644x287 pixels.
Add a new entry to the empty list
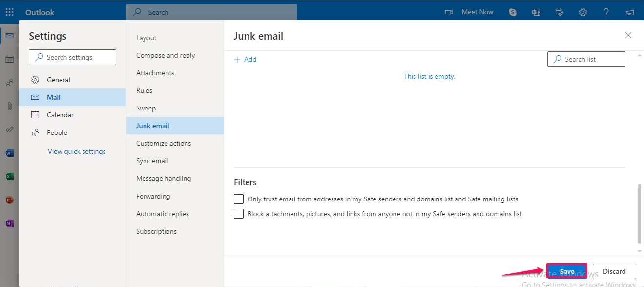pos(246,59)
